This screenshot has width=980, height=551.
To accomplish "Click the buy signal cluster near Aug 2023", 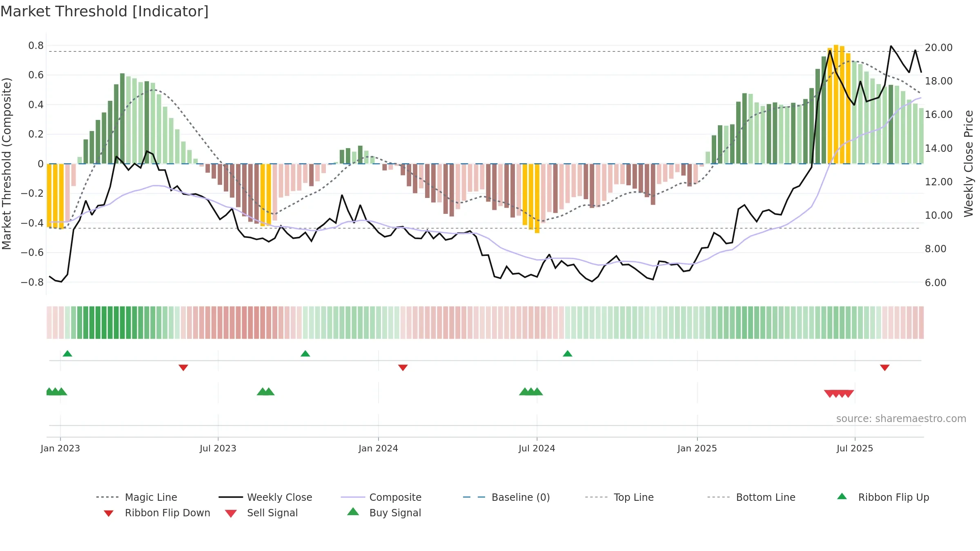I will [265, 391].
